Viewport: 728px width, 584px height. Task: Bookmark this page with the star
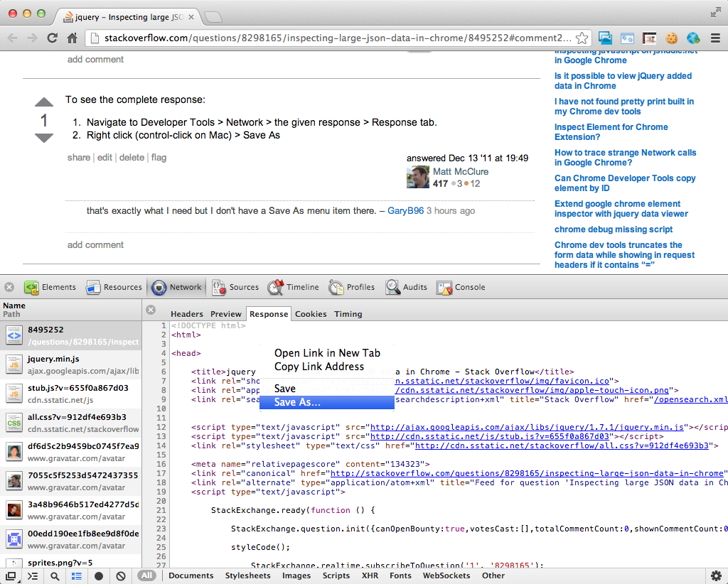tap(582, 38)
